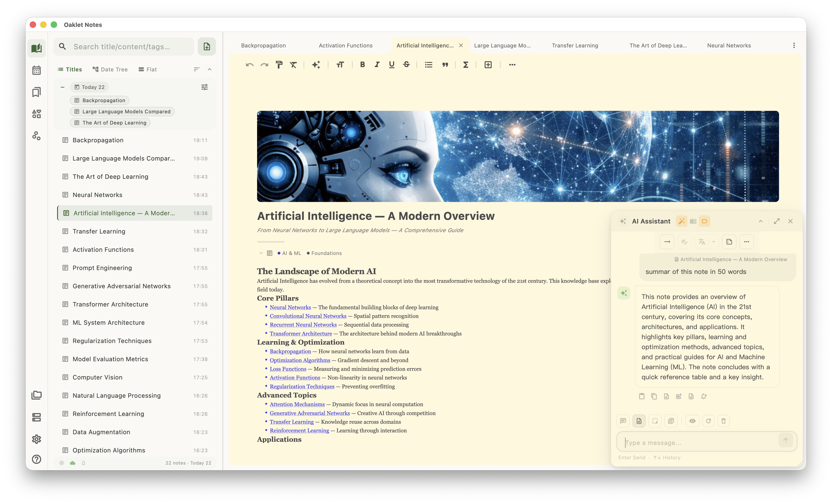Screen dimensions: 832x504
Task: Toggle the sync status indicator at the bottom
Action: pyautogui.click(x=73, y=463)
